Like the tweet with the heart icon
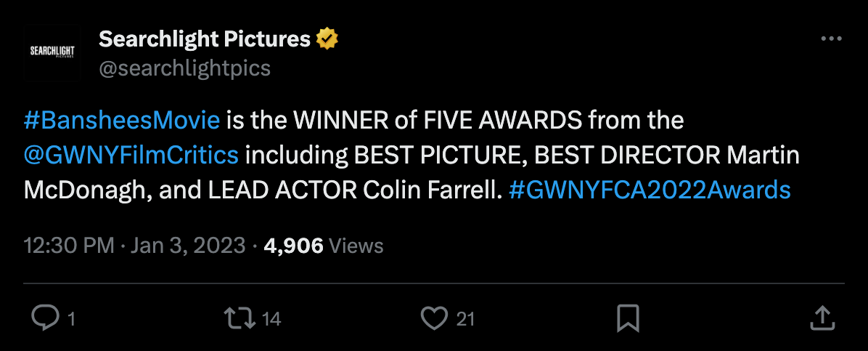The height and width of the screenshot is (351, 868). pyautogui.click(x=434, y=318)
